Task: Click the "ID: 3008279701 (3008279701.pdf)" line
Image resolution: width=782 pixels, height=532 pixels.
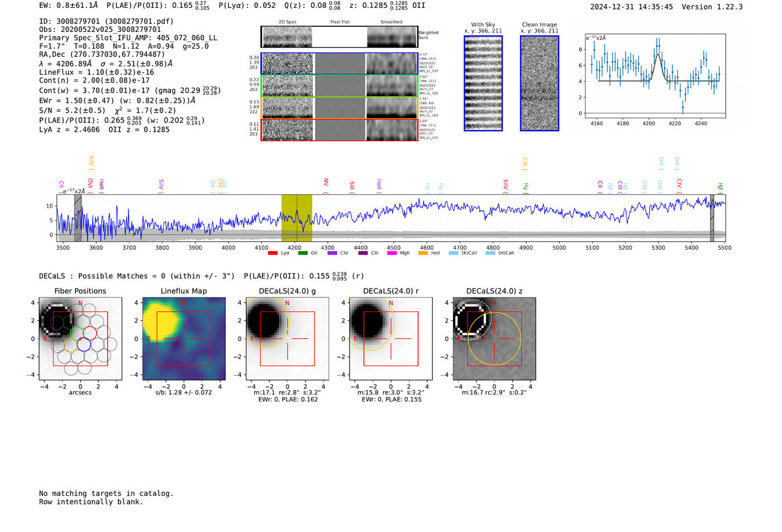Action: [106, 21]
